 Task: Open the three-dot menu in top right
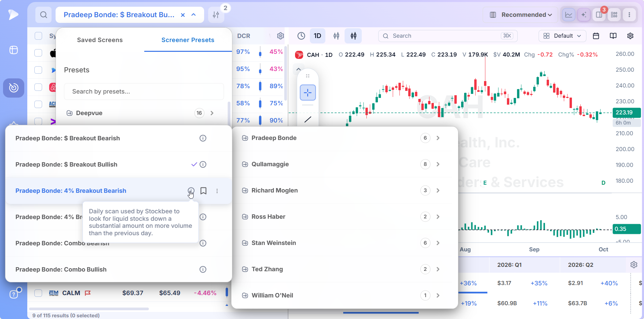629,15
